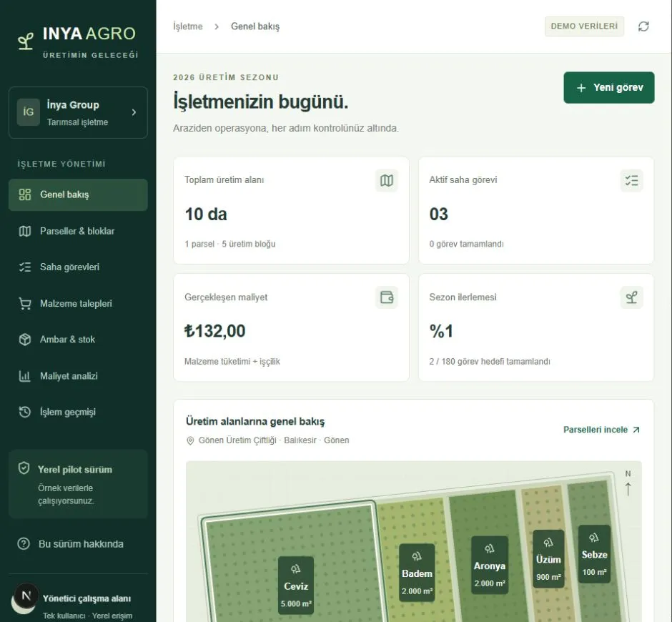Select the Badem 2.000 m² block label on the map

[x=417, y=573]
